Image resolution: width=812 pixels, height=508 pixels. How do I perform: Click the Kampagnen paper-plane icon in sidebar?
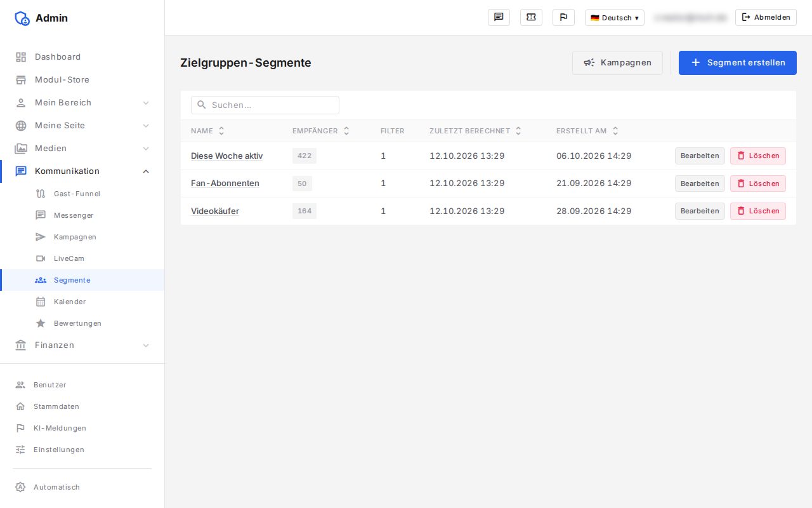(41, 237)
